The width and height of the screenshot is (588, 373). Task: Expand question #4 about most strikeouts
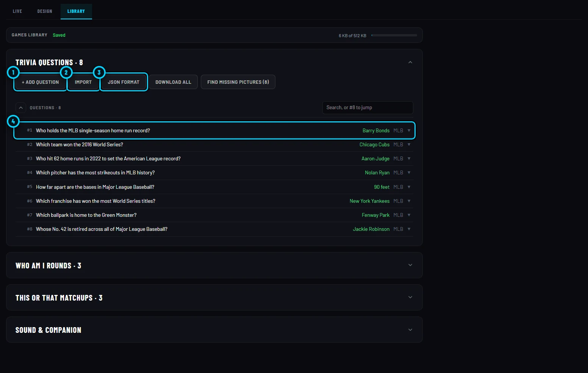point(409,173)
